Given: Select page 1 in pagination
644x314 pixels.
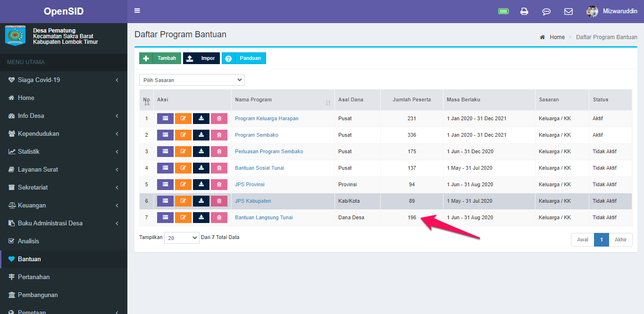Looking at the screenshot, I should 602,240.
